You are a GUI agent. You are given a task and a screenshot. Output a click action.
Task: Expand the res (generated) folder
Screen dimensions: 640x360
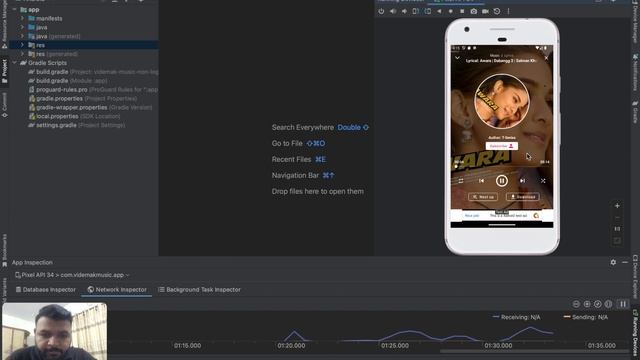click(22, 54)
